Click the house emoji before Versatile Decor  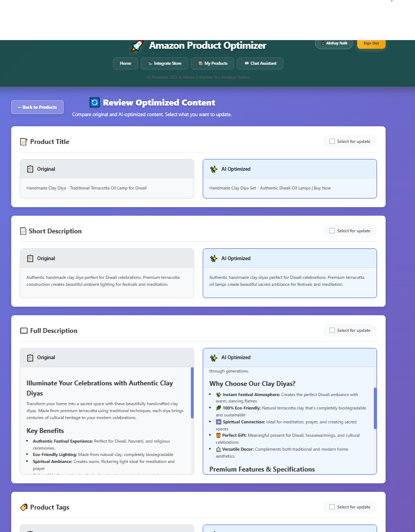pyautogui.click(x=218, y=449)
